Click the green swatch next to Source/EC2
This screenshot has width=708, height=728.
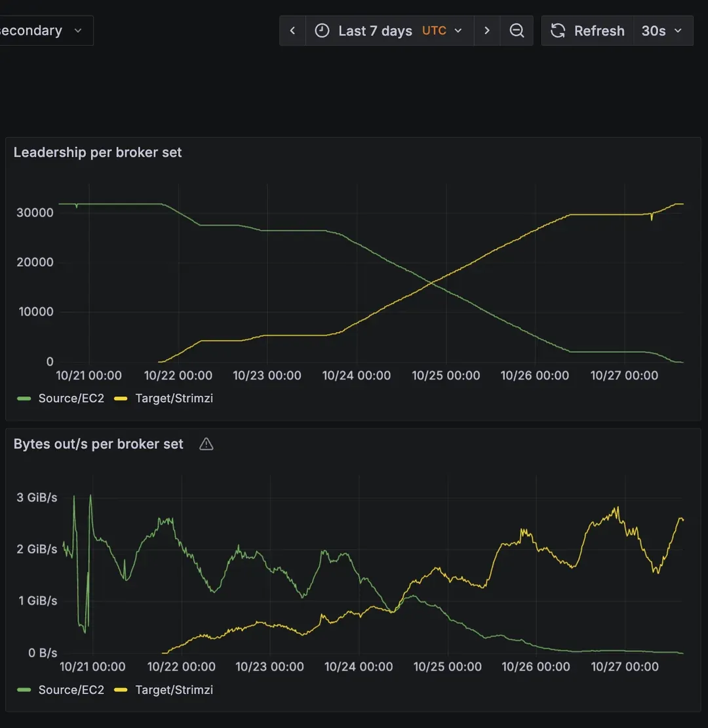[24, 398]
